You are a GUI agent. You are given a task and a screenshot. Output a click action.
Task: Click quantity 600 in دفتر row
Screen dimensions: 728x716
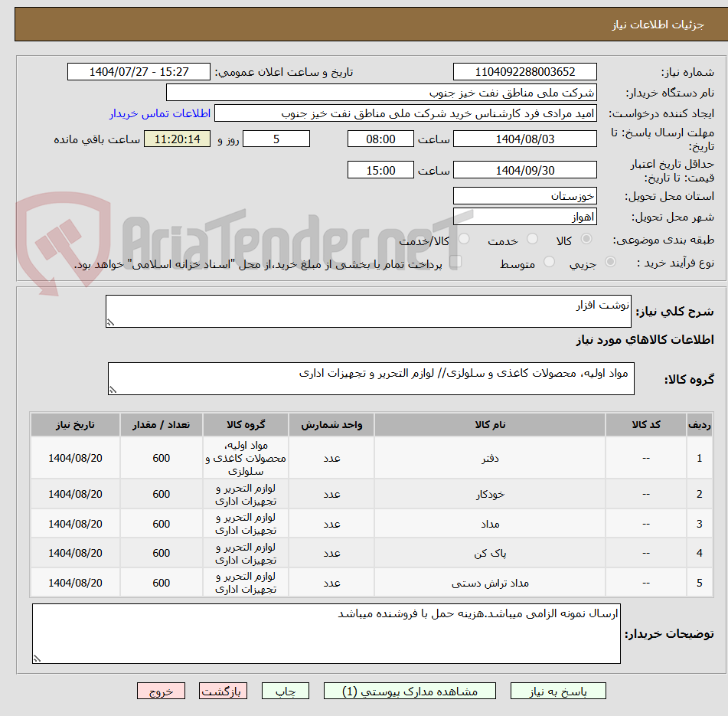click(161, 458)
